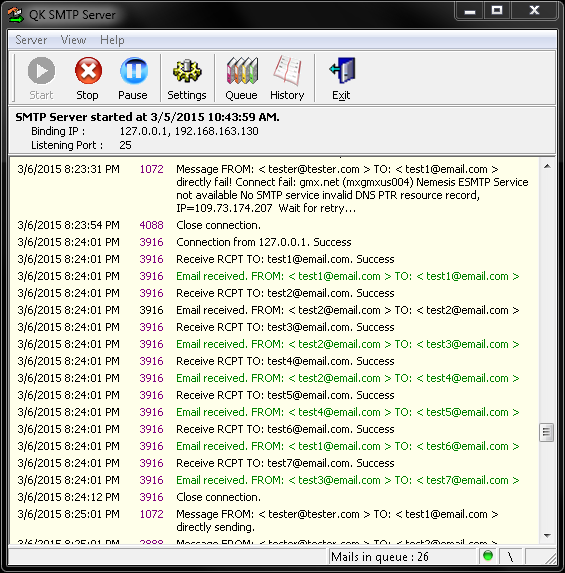Click the log scrollbar thumb
The image size is (565, 573).
(547, 432)
